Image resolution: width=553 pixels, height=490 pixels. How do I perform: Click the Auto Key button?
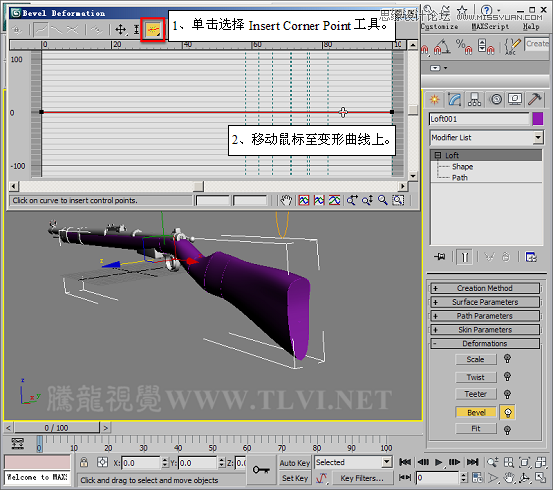[294, 462]
